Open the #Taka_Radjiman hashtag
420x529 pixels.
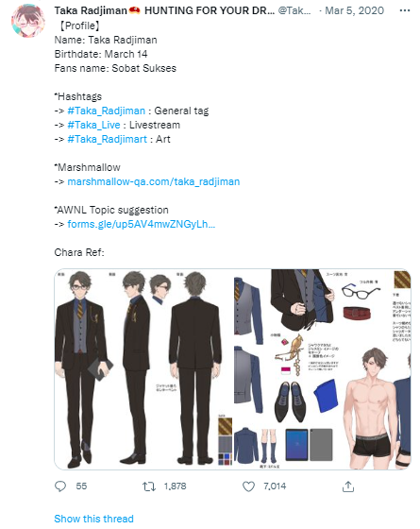pos(106,111)
